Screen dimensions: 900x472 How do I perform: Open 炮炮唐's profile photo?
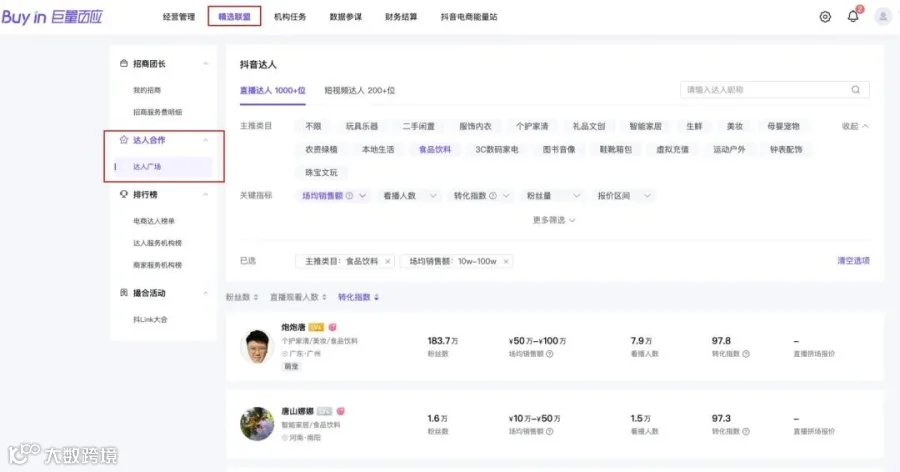coord(257,346)
